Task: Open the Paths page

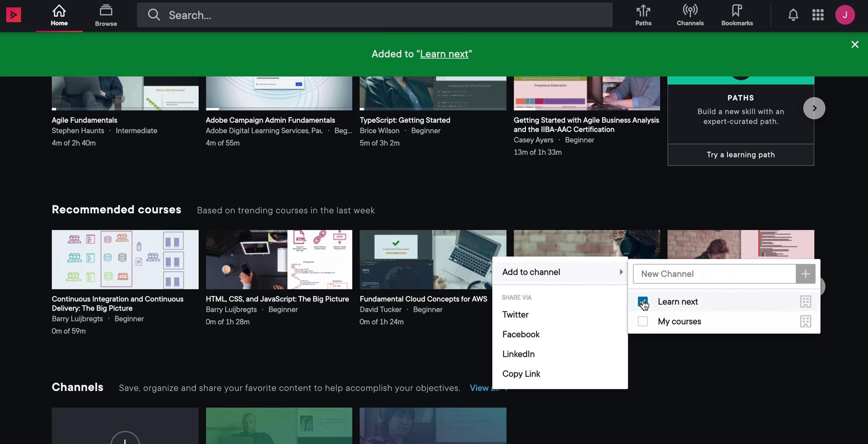Action: pyautogui.click(x=643, y=15)
